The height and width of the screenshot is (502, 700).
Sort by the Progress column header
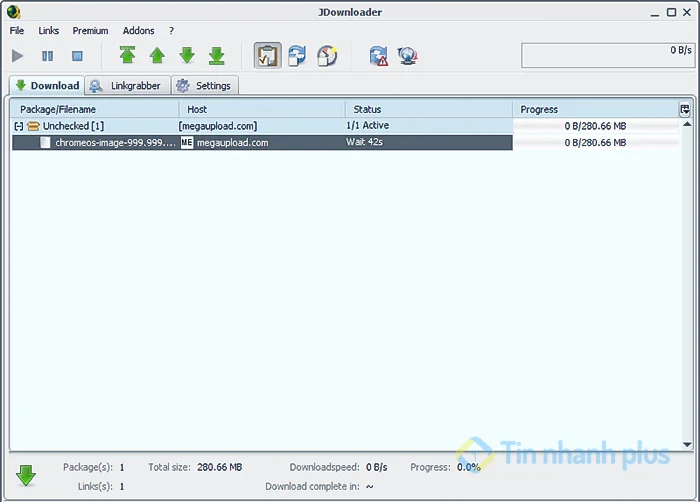coord(596,109)
